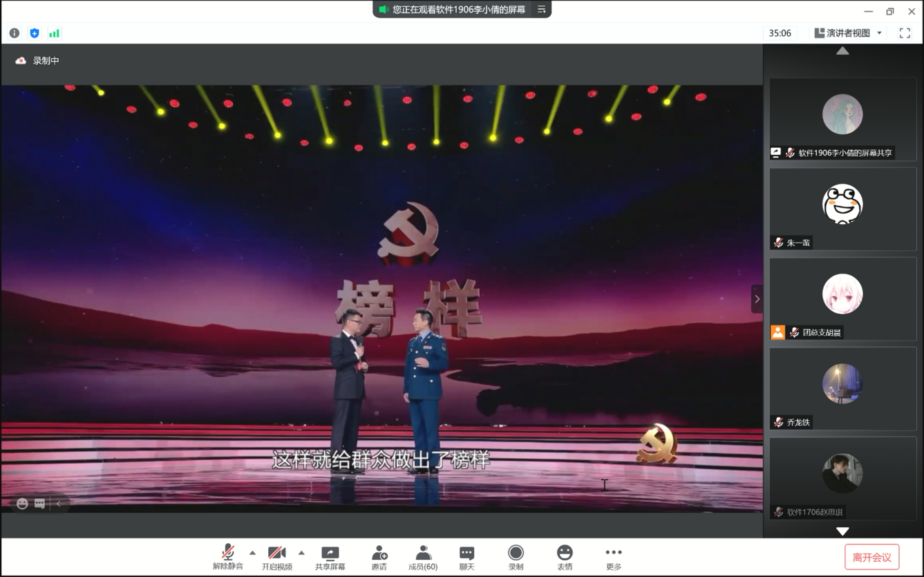Viewport: 924px width, 577px height.
Task: Open the Invite (邀请) icon
Action: (x=379, y=557)
